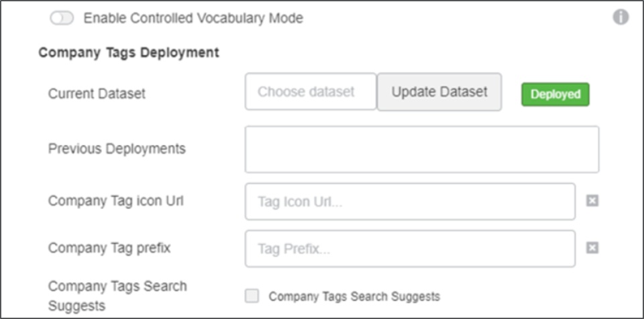
Task: Toggle Enable Controlled Vocabulary Mode switch
Action: click(62, 19)
